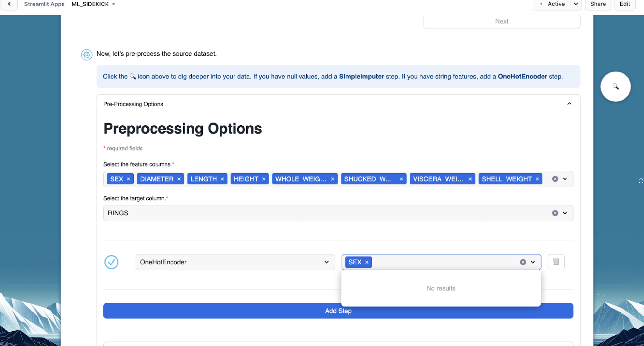
Task: Delete the OneHotEncoder step with trash icon
Action: tap(556, 262)
